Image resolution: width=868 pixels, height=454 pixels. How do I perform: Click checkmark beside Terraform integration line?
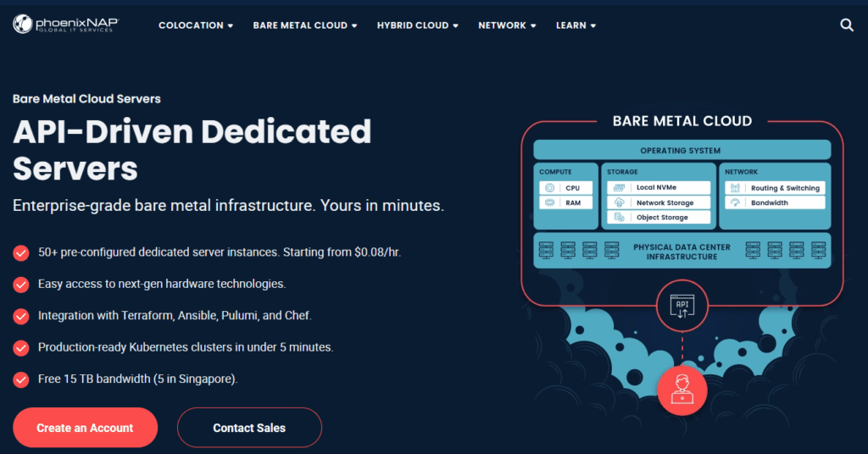pos(21,316)
